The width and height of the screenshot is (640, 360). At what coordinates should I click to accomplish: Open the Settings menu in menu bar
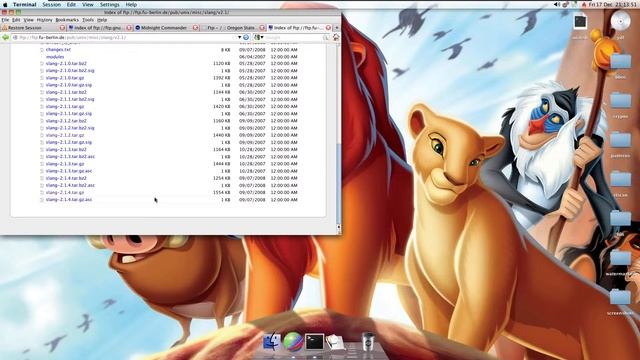tap(110, 4)
